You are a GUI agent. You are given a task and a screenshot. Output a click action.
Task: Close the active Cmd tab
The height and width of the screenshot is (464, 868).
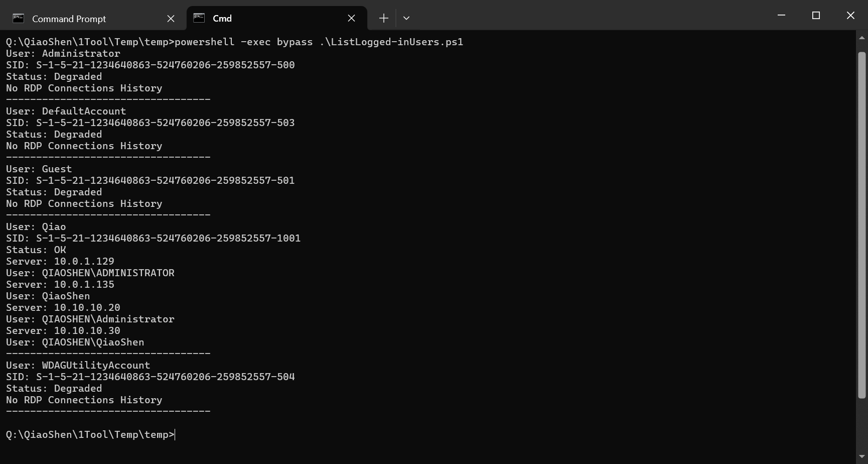click(351, 18)
